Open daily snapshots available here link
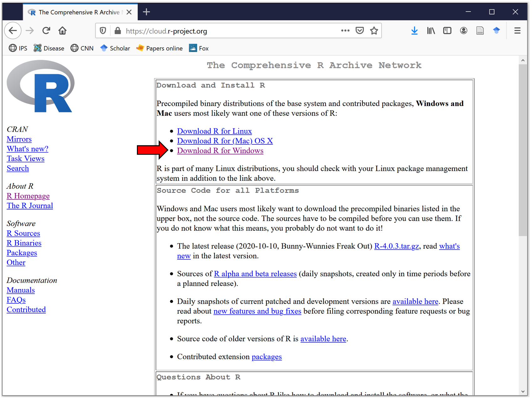This screenshot has width=532, height=398. [415, 301]
